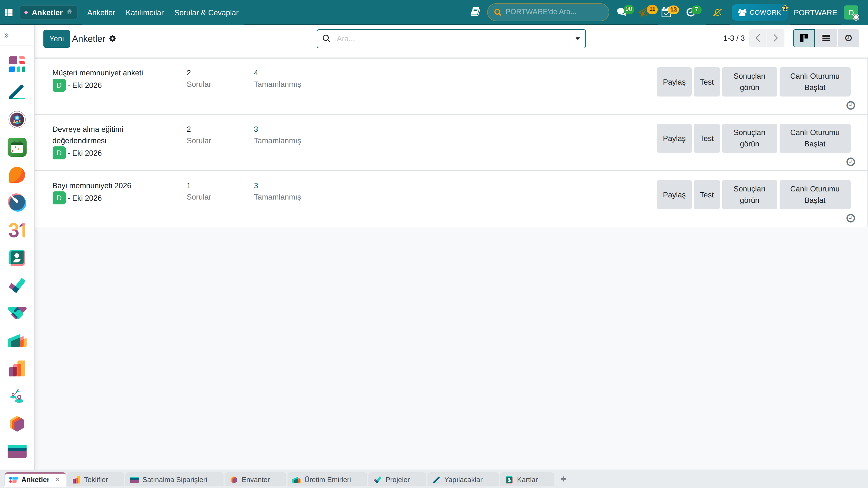This screenshot has width=868, height=488.
Task: Open Calendar app with 31 icon in sidebar
Action: click(x=17, y=230)
